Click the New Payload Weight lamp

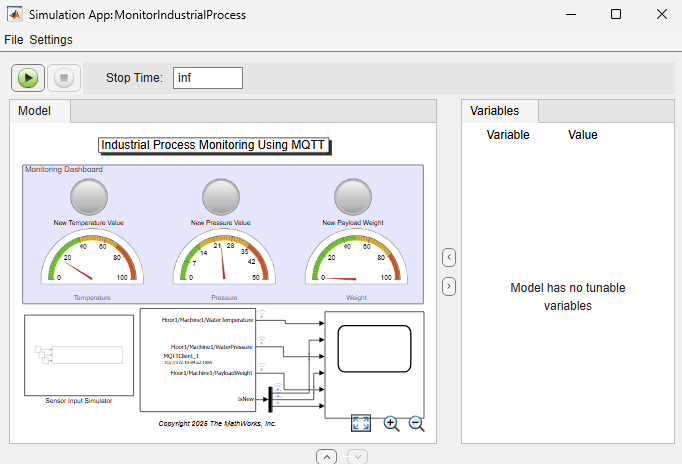353,197
